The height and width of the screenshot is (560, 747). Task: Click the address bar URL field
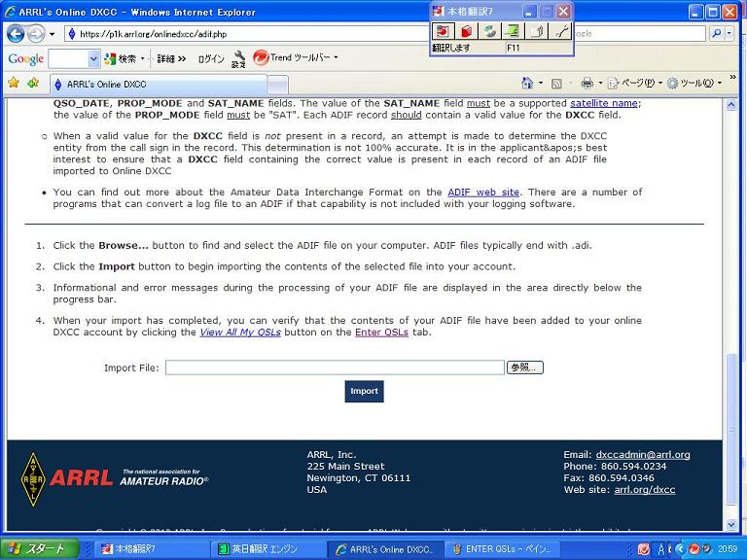point(248,34)
